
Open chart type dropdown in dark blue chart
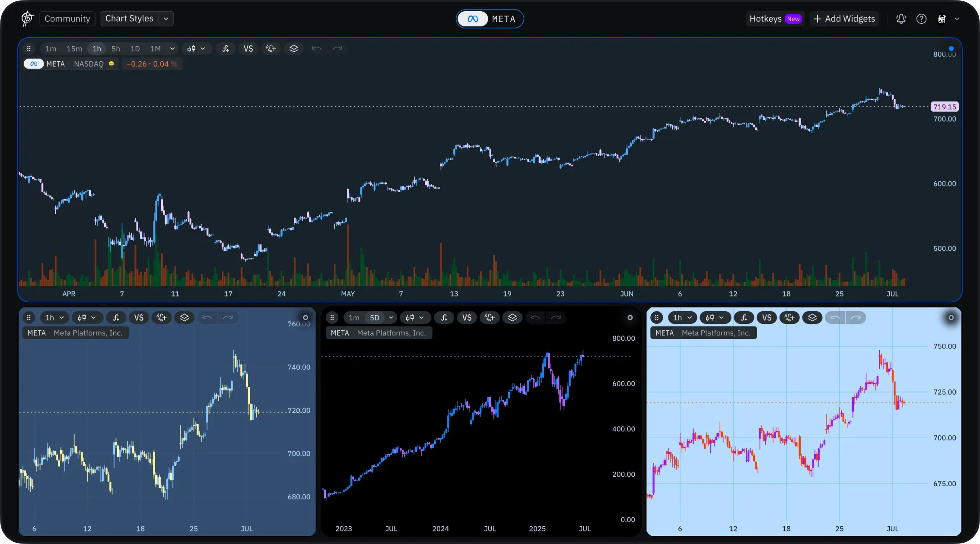(87, 318)
